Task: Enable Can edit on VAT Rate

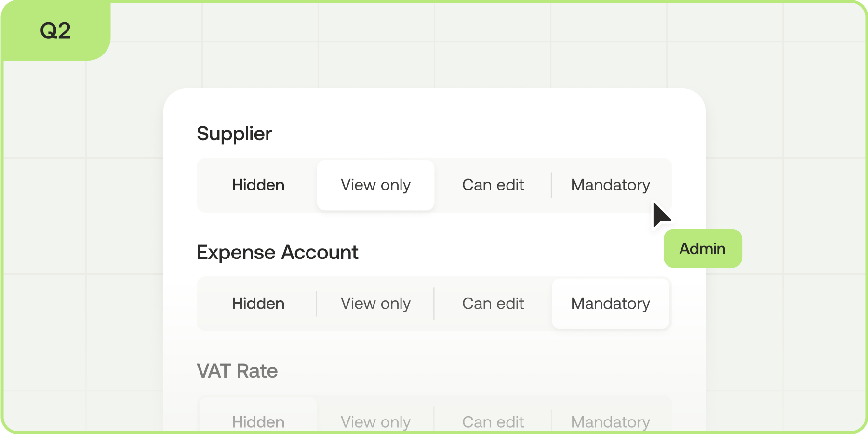Action: [x=493, y=421]
